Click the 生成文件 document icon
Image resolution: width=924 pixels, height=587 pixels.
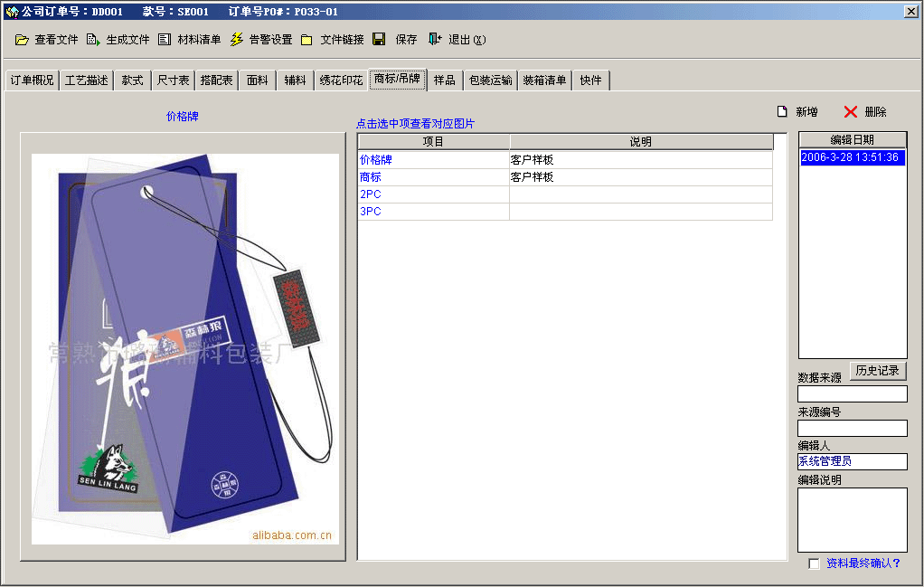coord(93,40)
